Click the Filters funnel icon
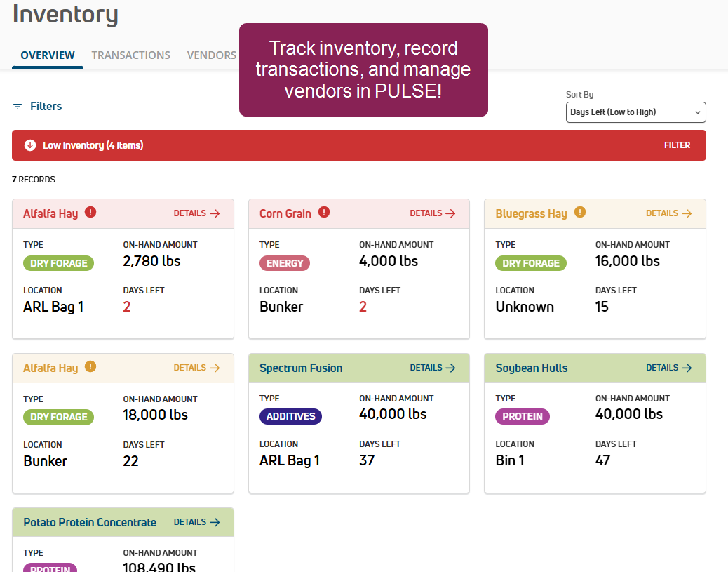Image resolution: width=728 pixels, height=572 pixels. 18,107
